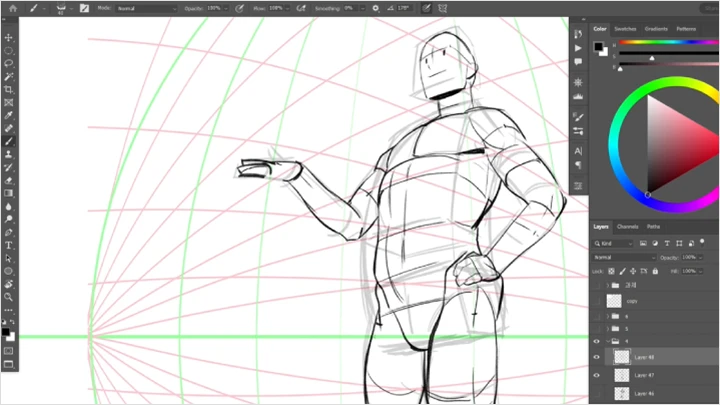Show the copy layer visibility box
720x405 pixels.
[x=596, y=301]
